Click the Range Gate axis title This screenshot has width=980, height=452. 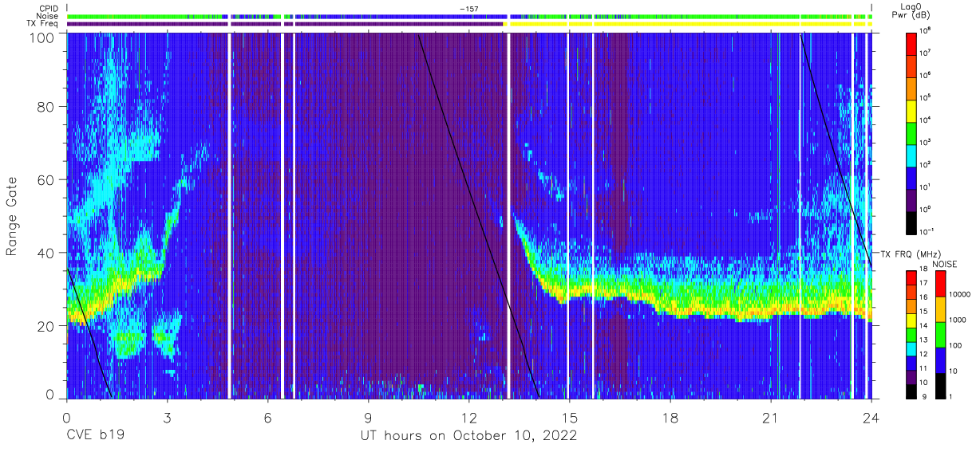point(12,216)
